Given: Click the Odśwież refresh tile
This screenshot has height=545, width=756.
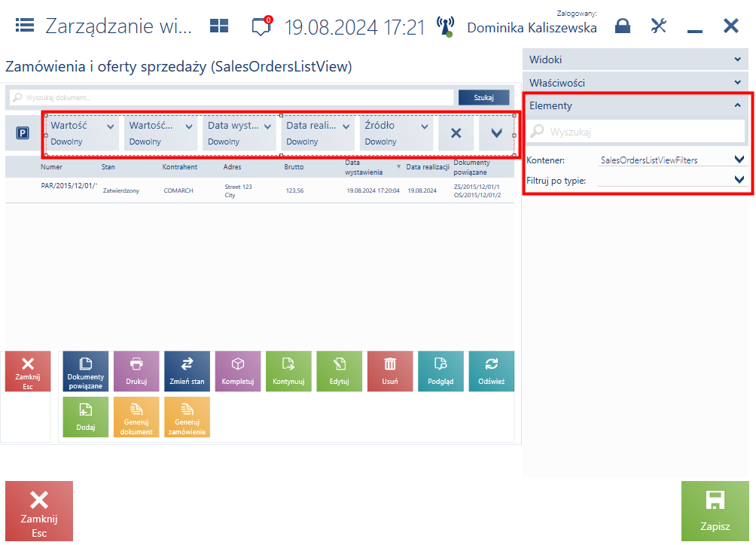Looking at the screenshot, I should pyautogui.click(x=491, y=371).
